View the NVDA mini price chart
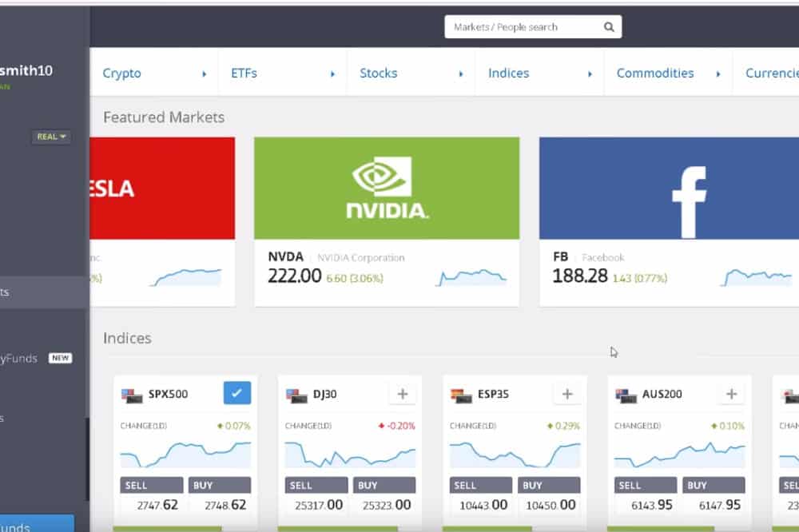The width and height of the screenshot is (799, 532). point(471,278)
